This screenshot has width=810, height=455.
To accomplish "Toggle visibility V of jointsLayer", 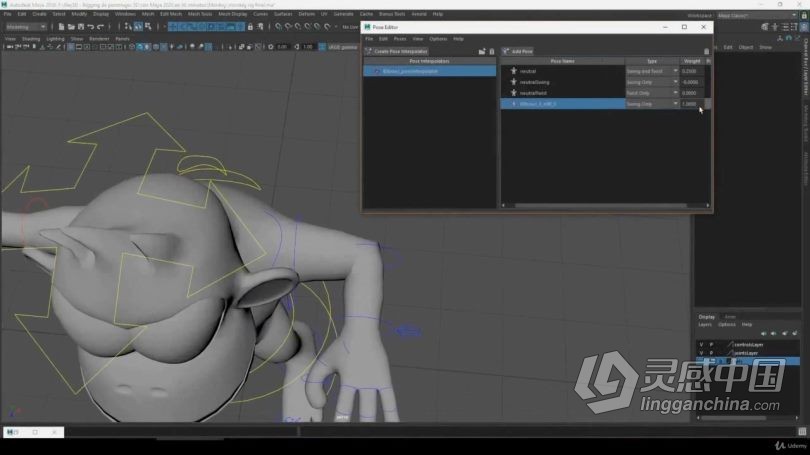I will pos(701,352).
